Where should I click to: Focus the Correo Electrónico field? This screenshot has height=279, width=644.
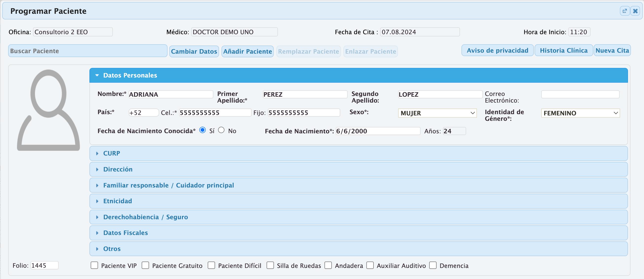click(x=580, y=94)
